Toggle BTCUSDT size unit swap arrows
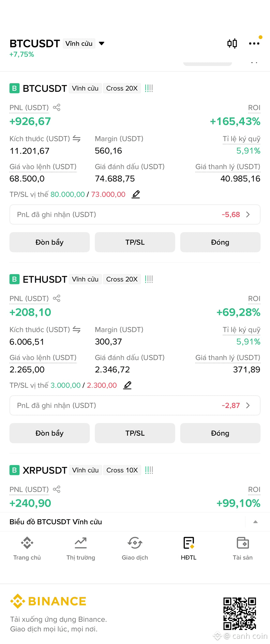This screenshot has height=644, width=270. tap(77, 139)
